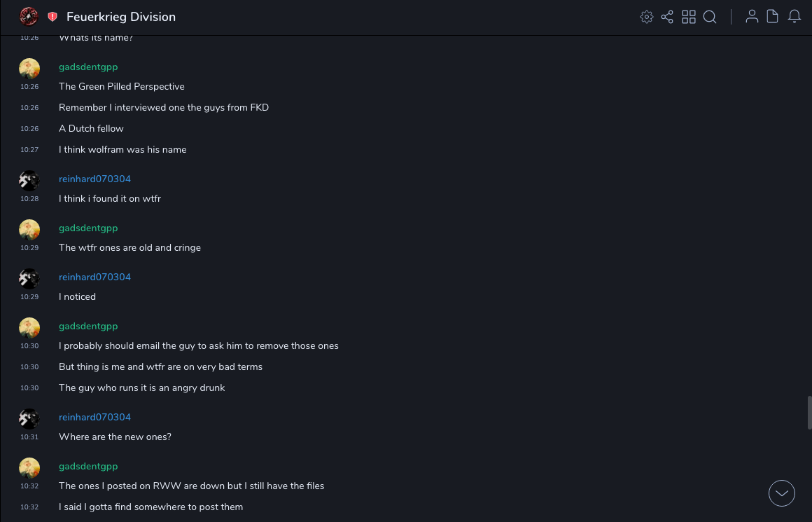
Task: Click the search magnifier icon
Action: 710,17
